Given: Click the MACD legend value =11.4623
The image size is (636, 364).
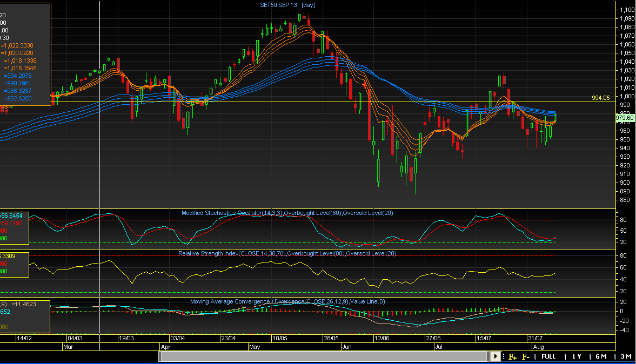Looking at the screenshot, I should pos(24,304).
